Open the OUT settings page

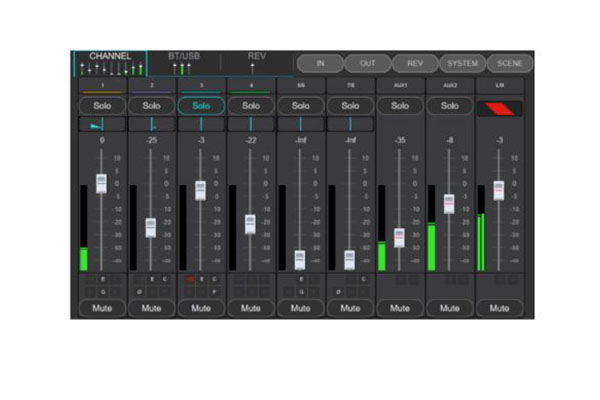coord(368,64)
